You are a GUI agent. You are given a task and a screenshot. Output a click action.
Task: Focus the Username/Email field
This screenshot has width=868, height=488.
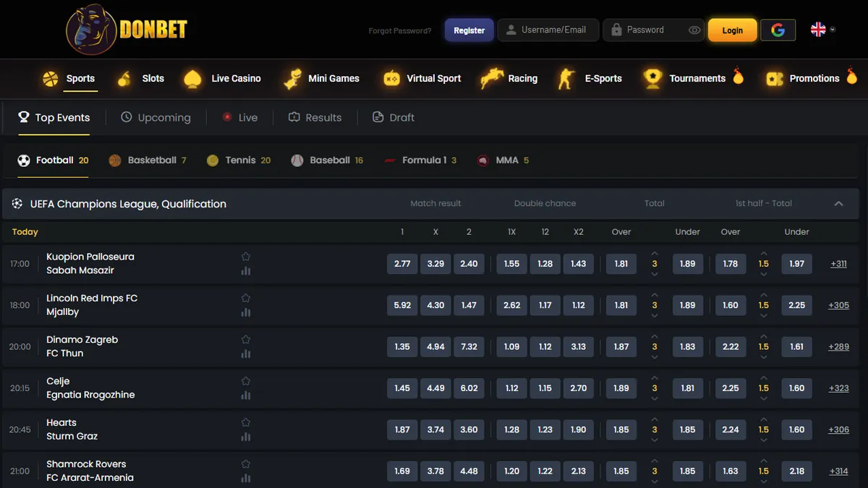pyautogui.click(x=548, y=30)
